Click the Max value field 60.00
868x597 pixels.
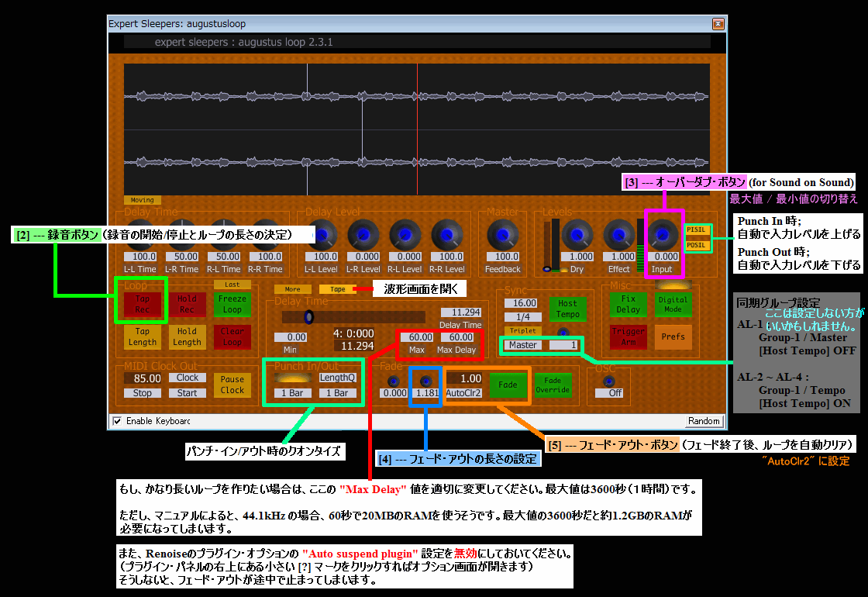pos(416,337)
